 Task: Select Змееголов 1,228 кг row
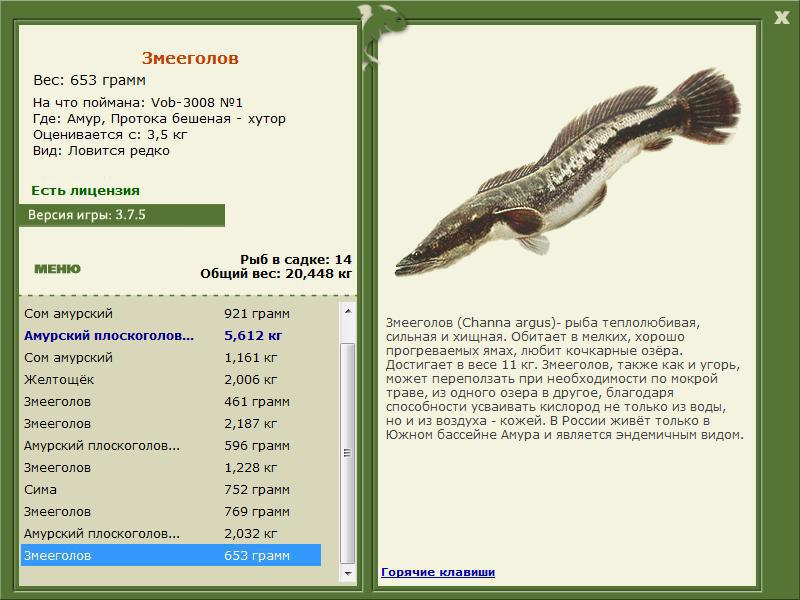pos(171,467)
